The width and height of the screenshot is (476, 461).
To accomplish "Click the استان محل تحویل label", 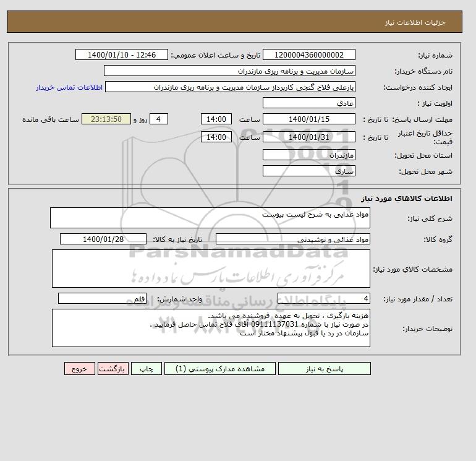I will [423, 155].
